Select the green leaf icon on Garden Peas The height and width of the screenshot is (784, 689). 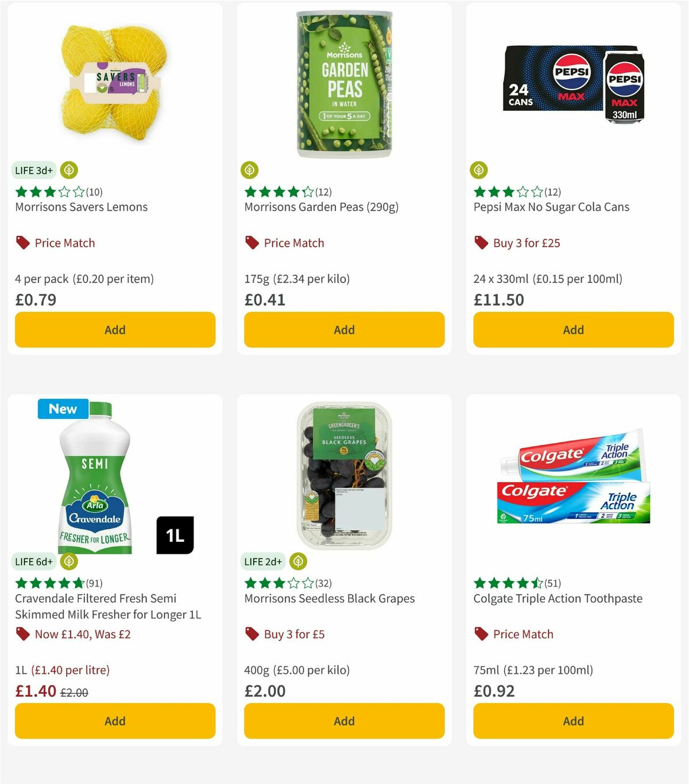tap(249, 170)
